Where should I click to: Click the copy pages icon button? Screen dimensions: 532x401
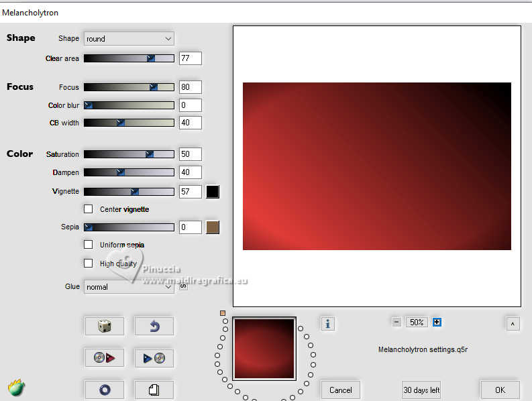[154, 390]
